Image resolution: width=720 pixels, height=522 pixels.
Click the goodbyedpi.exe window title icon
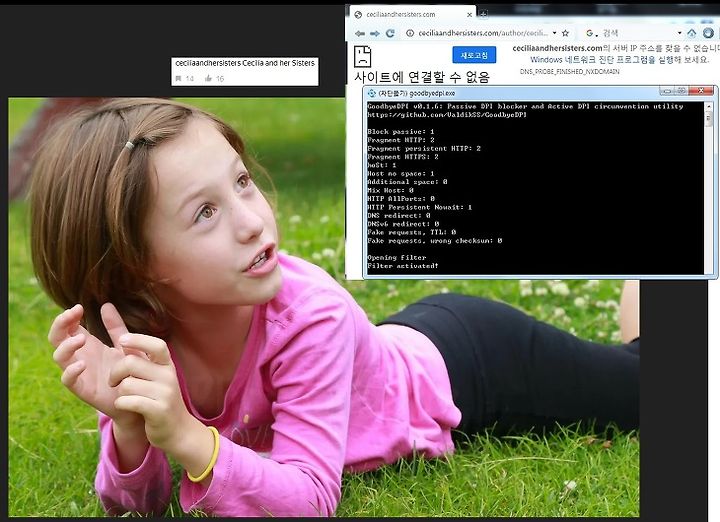(x=371, y=93)
